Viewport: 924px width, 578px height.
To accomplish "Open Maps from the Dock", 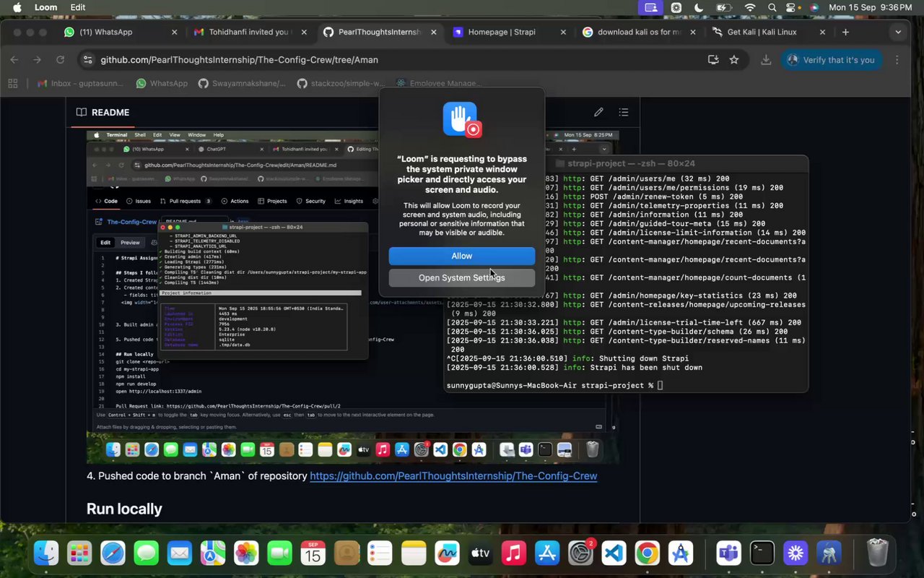I will (212, 553).
